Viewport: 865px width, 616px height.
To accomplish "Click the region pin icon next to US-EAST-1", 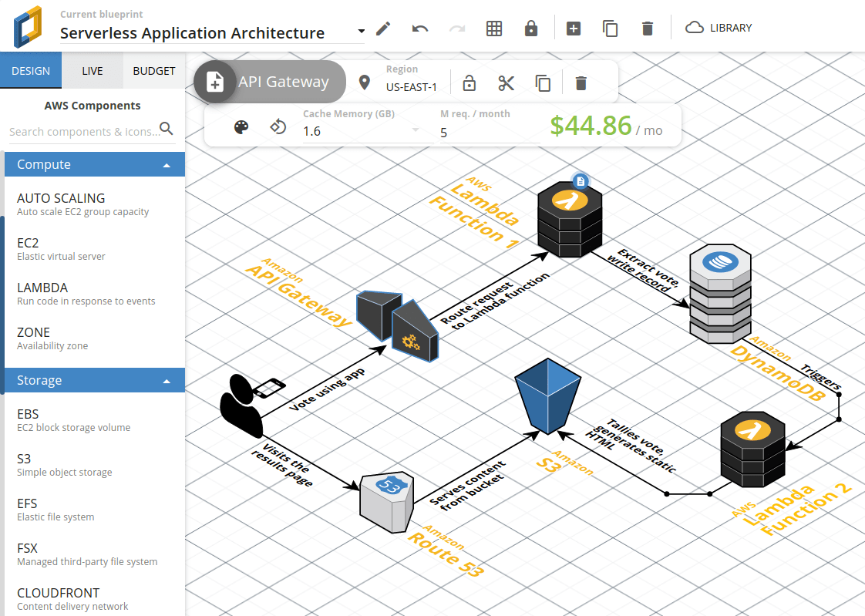I will coord(364,82).
